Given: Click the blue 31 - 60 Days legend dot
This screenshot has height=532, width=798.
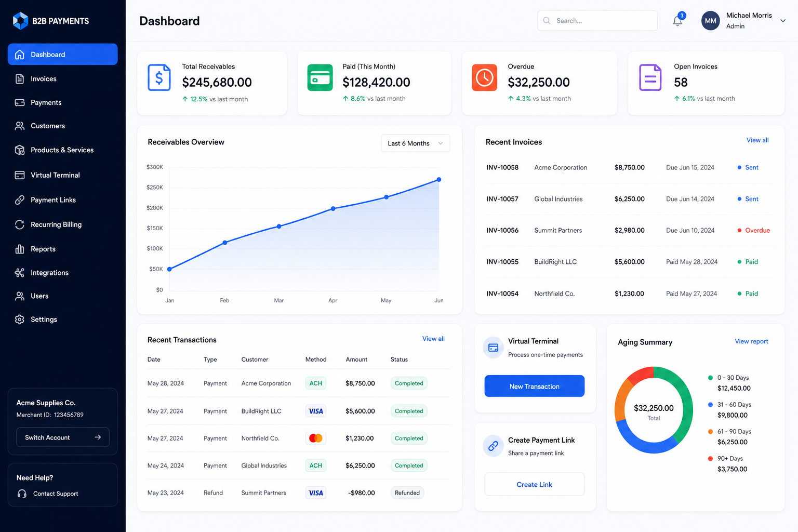Looking at the screenshot, I should 710,405.
